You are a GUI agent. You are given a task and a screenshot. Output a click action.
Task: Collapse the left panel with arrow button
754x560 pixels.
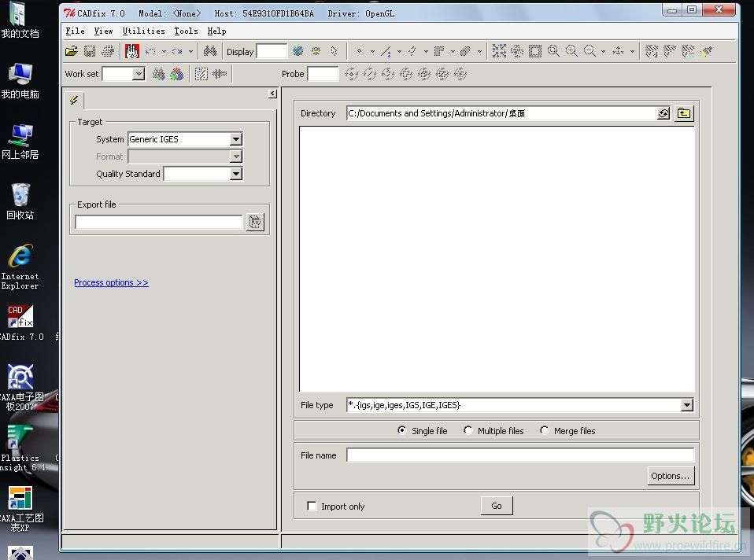point(272,94)
